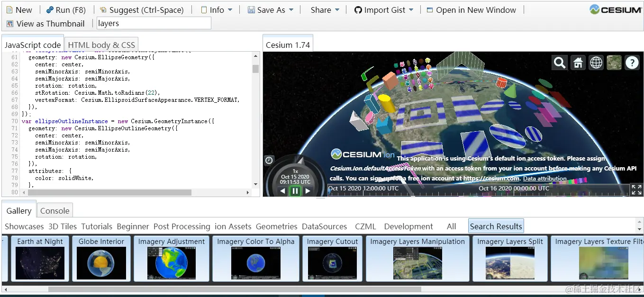Open the Imagery Layers Manipulation demo

(x=417, y=258)
